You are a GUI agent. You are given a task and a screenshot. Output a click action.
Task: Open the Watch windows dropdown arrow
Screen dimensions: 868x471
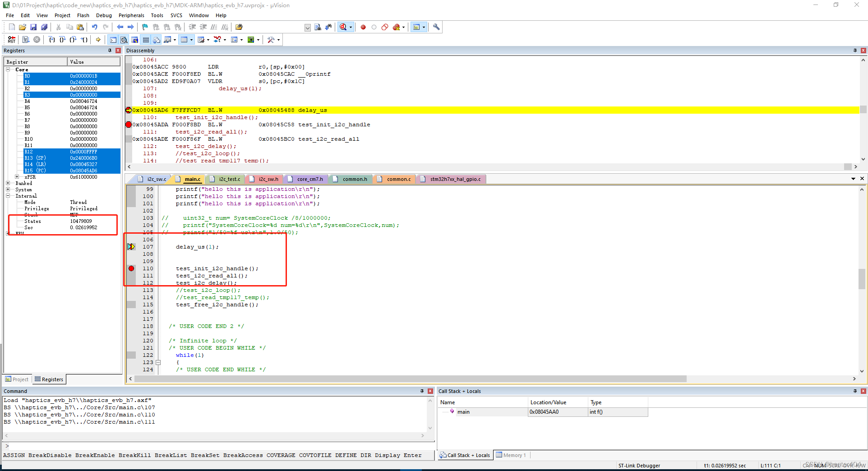(175, 40)
